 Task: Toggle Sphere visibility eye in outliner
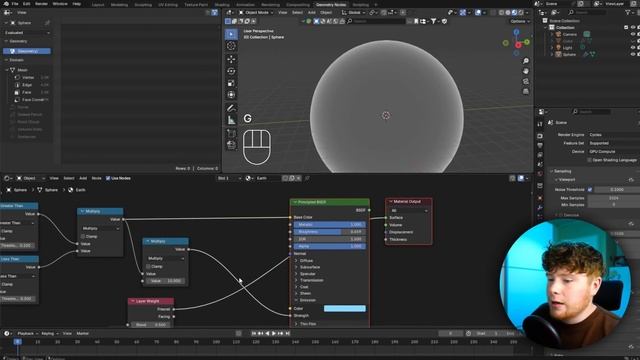(x=633, y=54)
